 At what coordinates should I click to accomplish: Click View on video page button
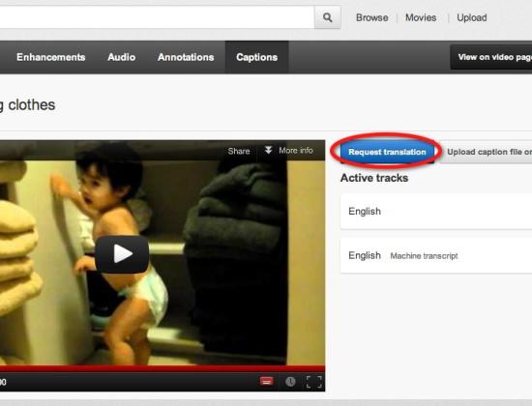[491, 57]
